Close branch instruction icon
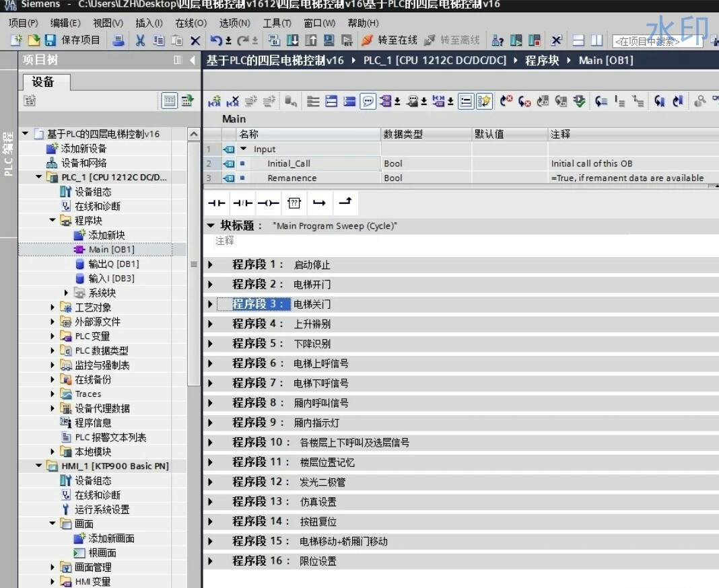The height and width of the screenshot is (588, 719). click(345, 202)
